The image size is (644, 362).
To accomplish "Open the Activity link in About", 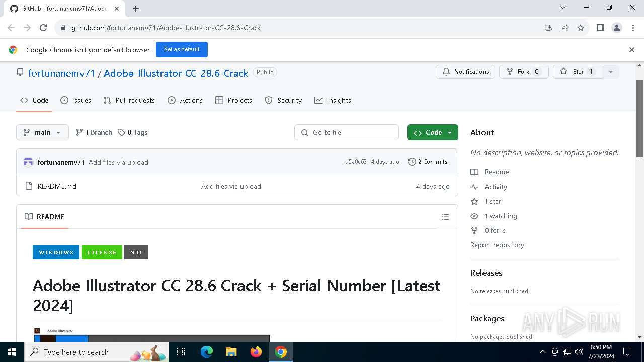I will pos(489,187).
